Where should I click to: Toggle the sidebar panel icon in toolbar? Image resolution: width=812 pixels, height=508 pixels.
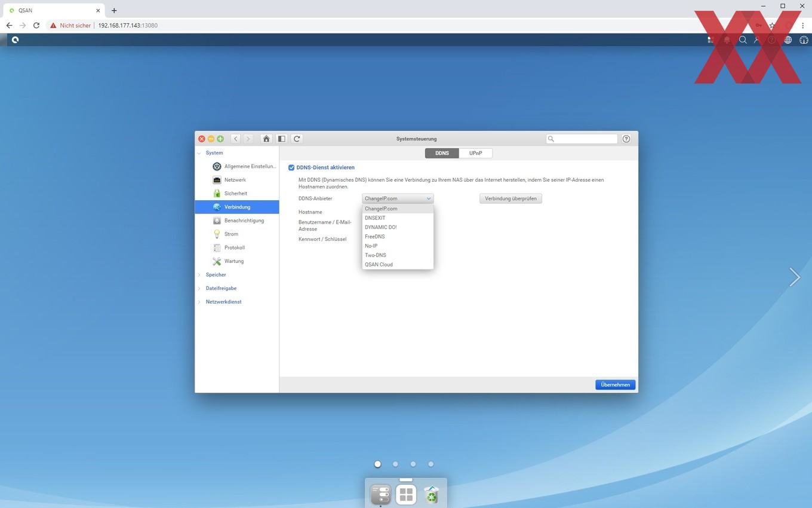(x=281, y=139)
